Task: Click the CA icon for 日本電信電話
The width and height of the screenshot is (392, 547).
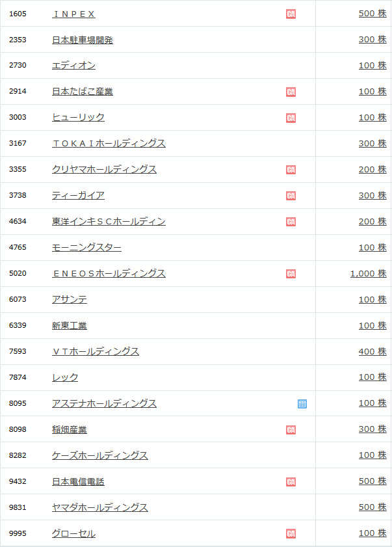Action: coord(291,482)
